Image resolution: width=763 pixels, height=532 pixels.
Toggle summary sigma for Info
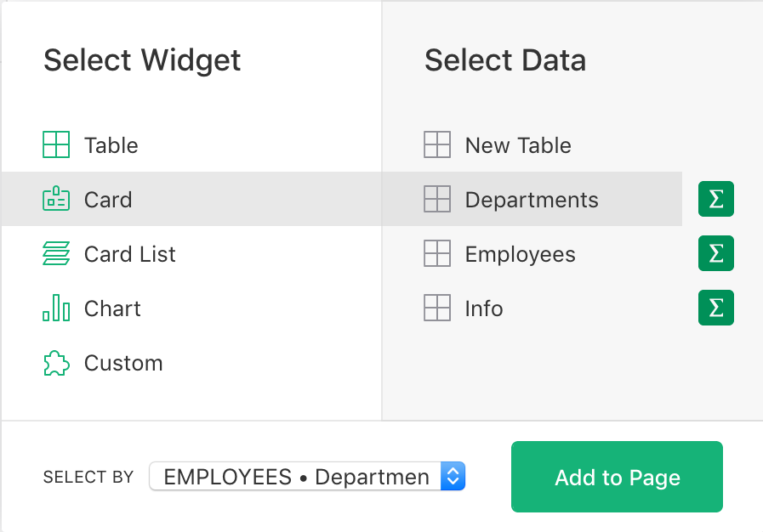(x=716, y=308)
